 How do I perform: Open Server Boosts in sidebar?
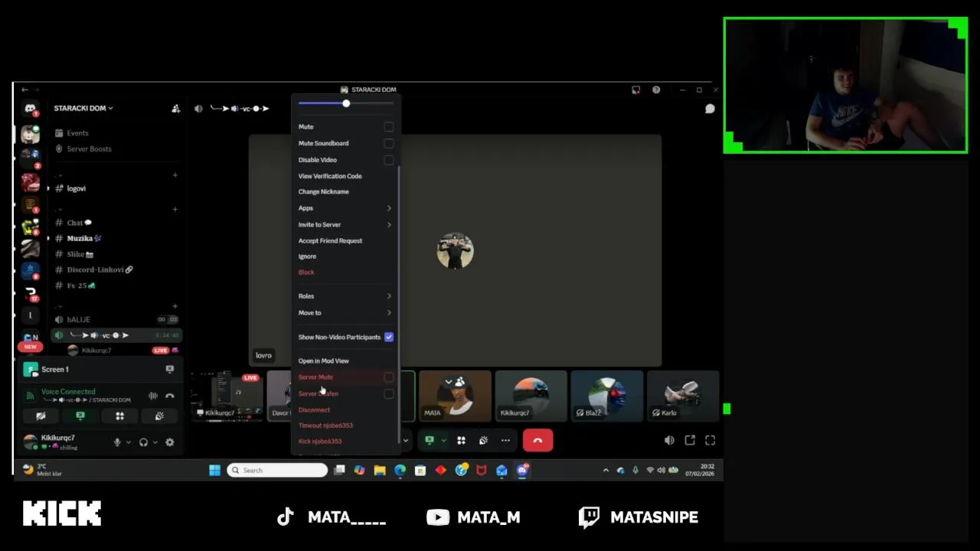[x=89, y=148]
